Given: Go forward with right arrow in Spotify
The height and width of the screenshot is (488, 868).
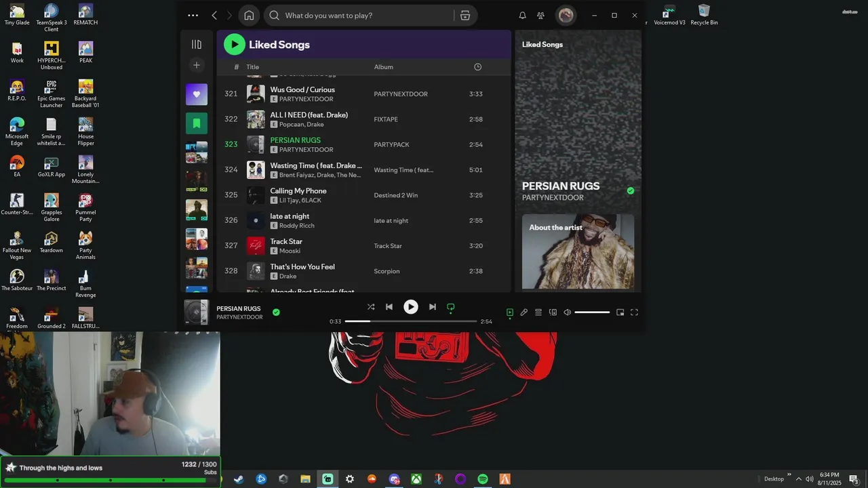Looking at the screenshot, I should (229, 16).
